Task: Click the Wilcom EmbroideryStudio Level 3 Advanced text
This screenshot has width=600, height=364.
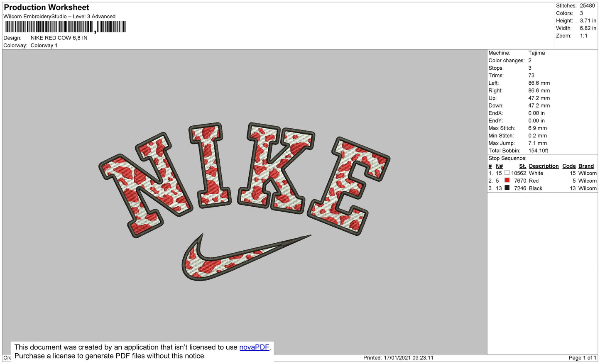Action: coord(59,17)
